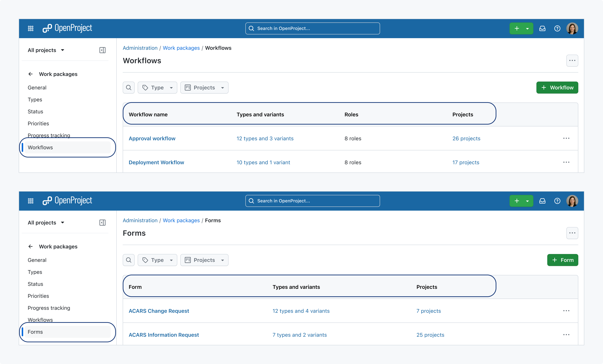Open the help menu in the Workflows window
The height and width of the screenshot is (364, 603).
click(x=557, y=28)
